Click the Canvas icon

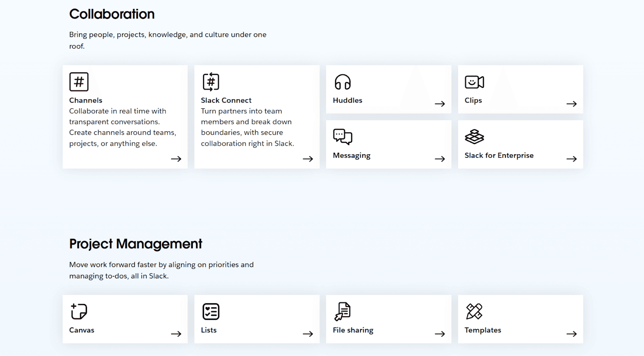pyautogui.click(x=79, y=311)
